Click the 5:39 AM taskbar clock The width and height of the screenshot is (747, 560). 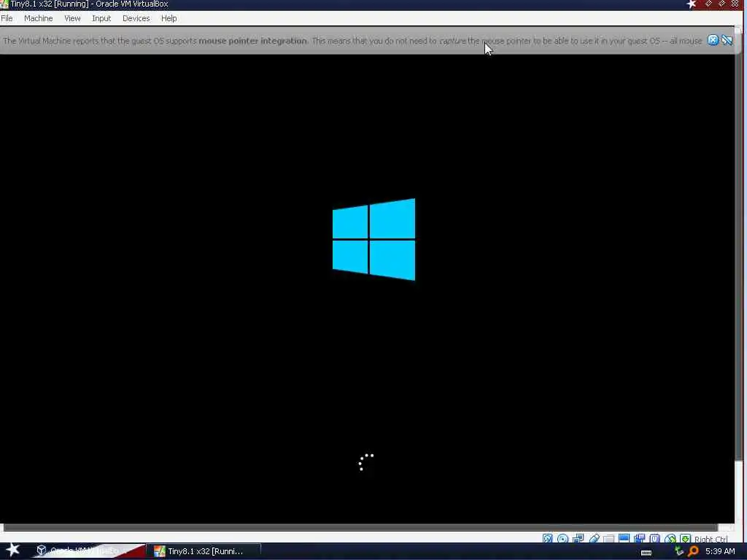[720, 551]
